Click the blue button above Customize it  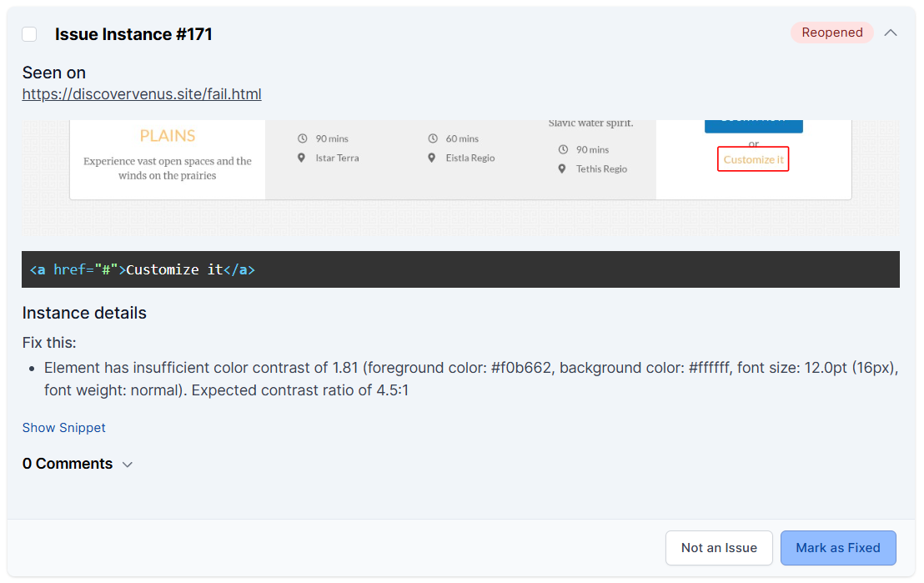coord(753,125)
